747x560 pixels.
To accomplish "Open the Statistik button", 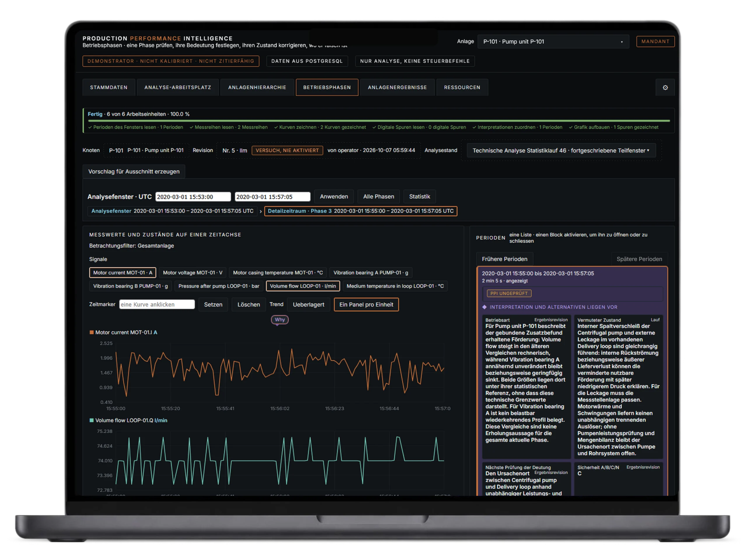I will coord(419,197).
